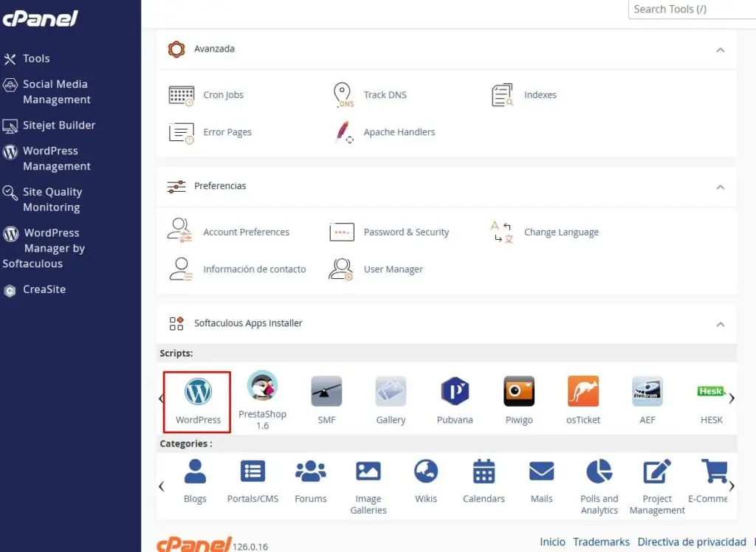
Task: Open the Error Pages icon
Action: [182, 133]
